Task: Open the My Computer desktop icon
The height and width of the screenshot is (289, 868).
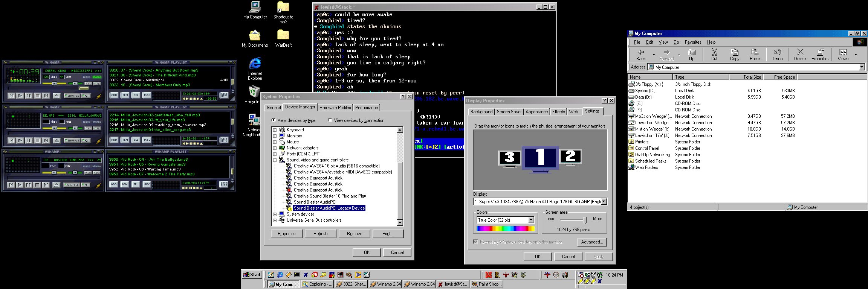Action: pos(255,11)
